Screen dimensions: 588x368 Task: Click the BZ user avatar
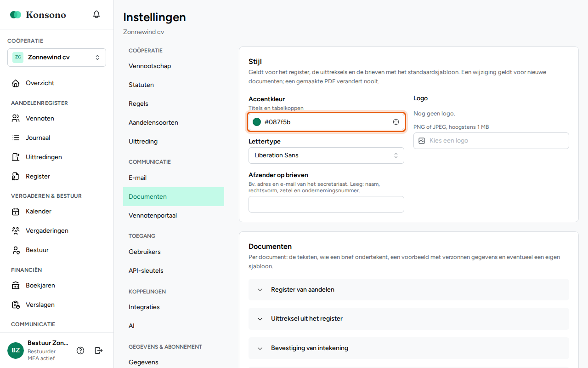[16, 351]
